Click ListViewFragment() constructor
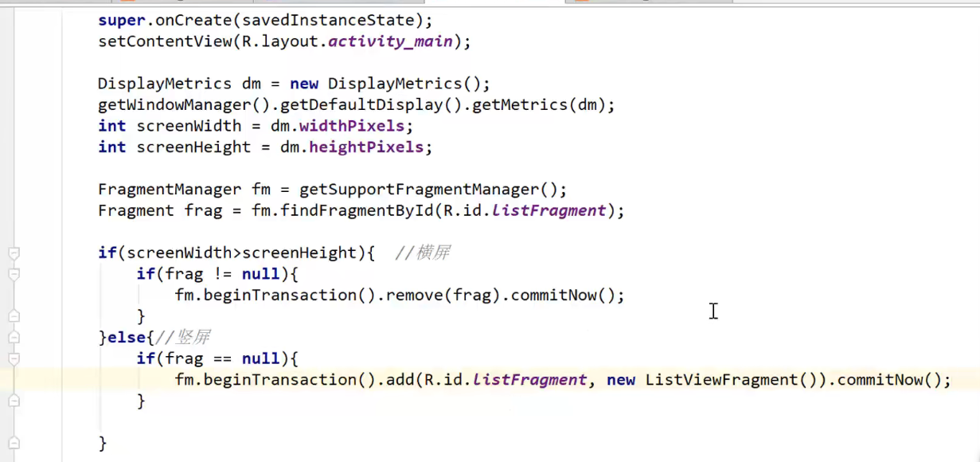Viewport: 980px width, 462px height. (x=732, y=380)
